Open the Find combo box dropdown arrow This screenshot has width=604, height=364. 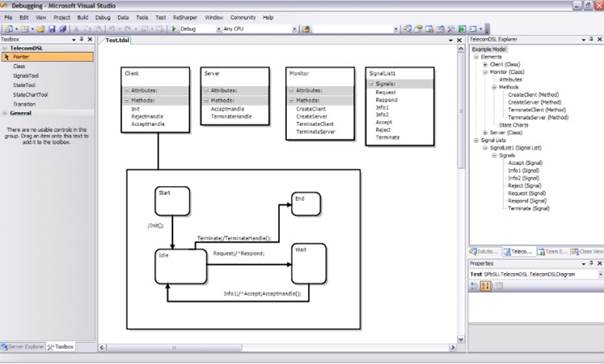point(396,29)
